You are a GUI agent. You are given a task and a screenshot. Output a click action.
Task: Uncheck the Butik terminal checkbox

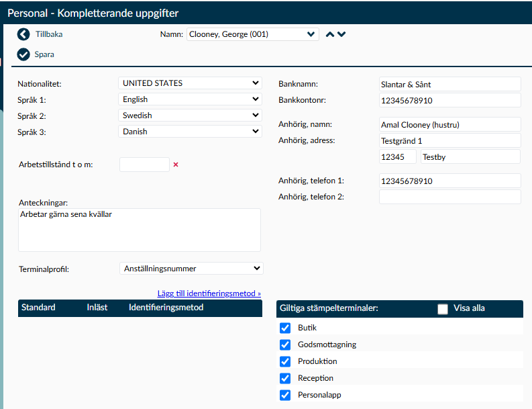point(285,328)
